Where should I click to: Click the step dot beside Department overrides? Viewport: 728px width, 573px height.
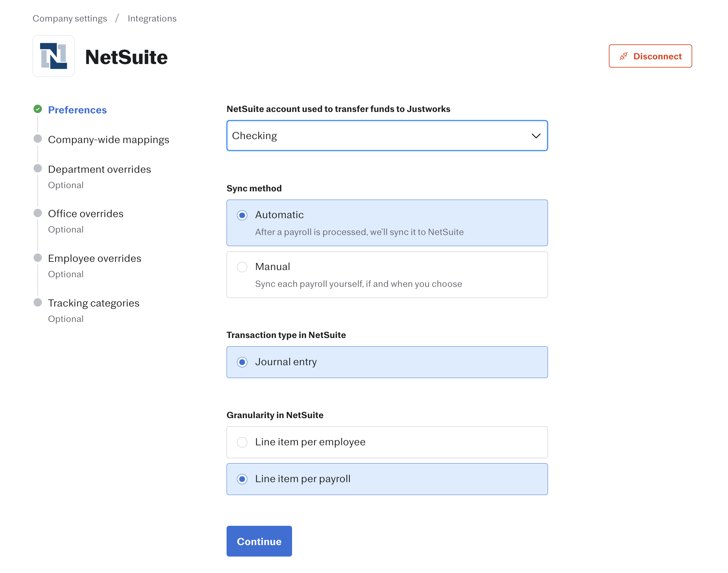click(38, 168)
